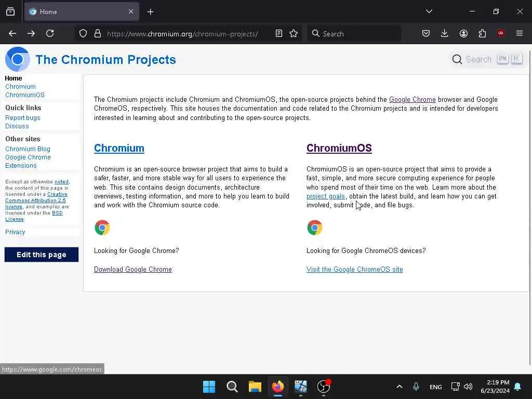Toggle reader view icon in address bar

279,33
